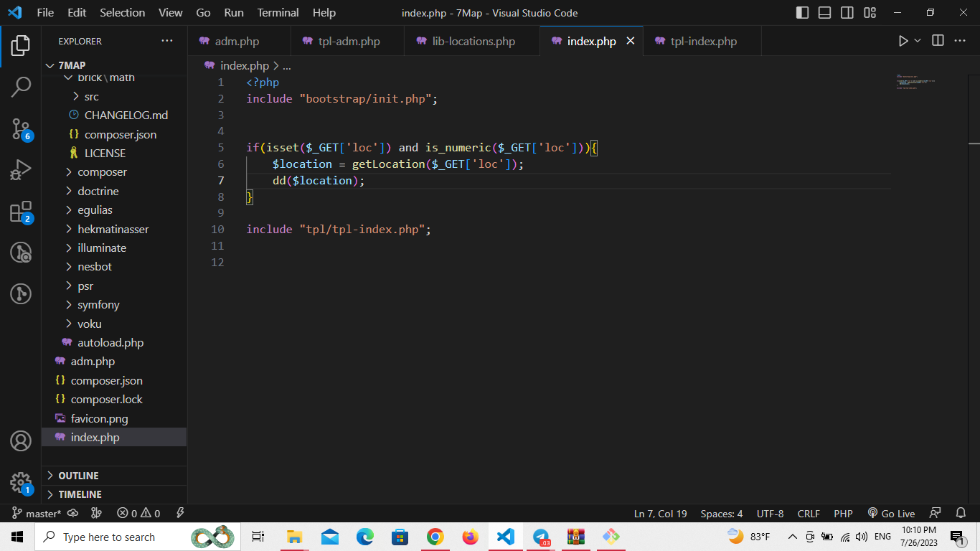
Task: Expand the OUTLINE section
Action: tap(114, 476)
